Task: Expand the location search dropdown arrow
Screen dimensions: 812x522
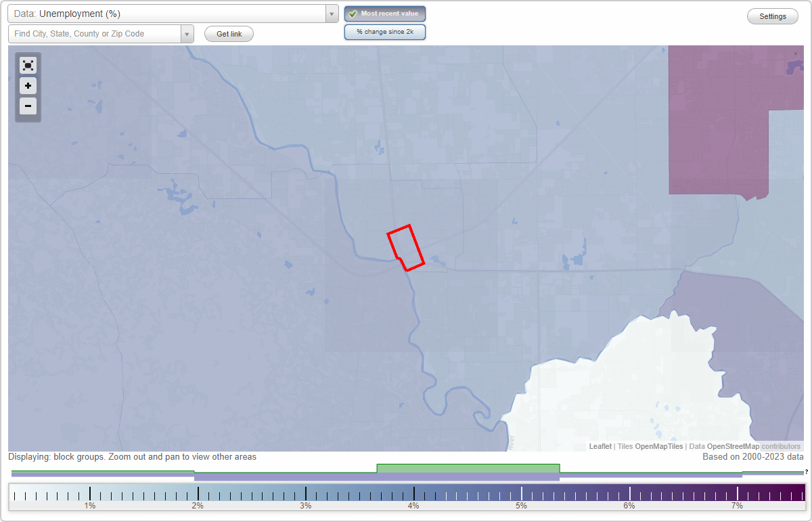Action: [x=187, y=34]
